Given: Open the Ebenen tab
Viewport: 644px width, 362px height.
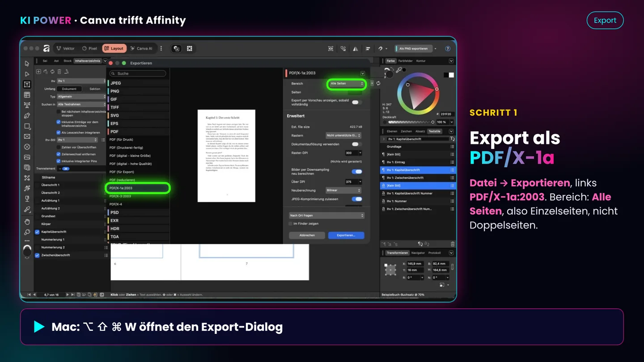Looking at the screenshot, I should [x=392, y=131].
